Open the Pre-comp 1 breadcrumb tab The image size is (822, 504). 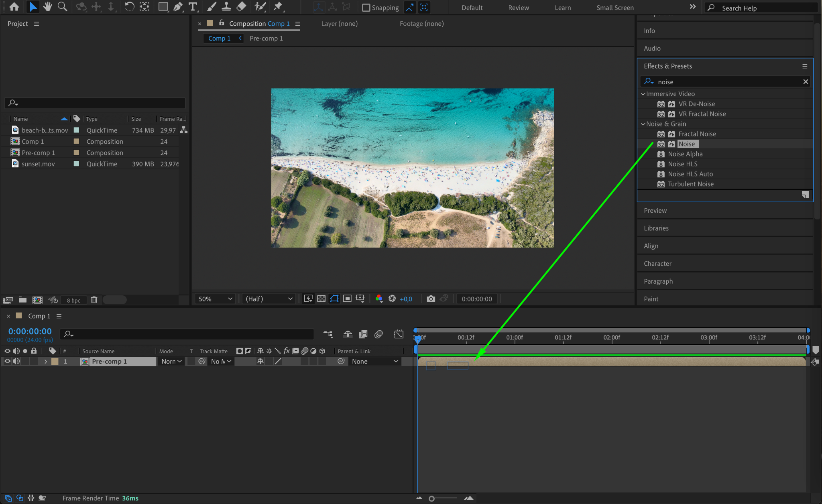[266, 38]
